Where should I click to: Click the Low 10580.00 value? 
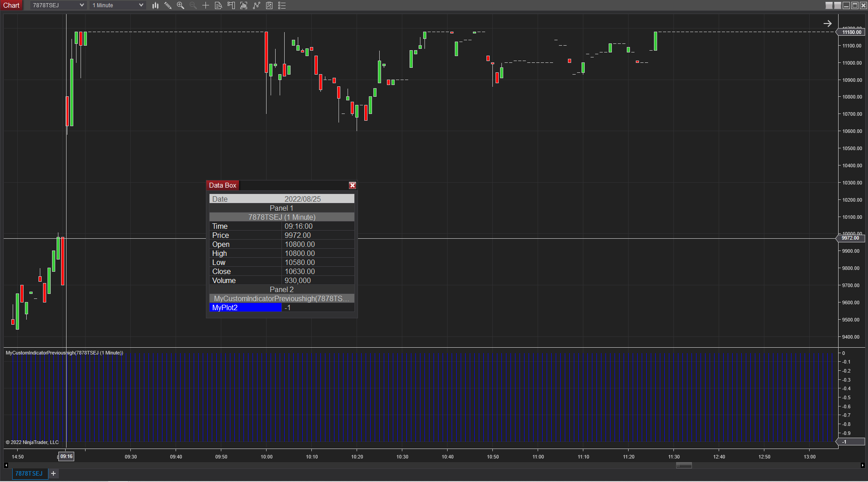pos(300,262)
